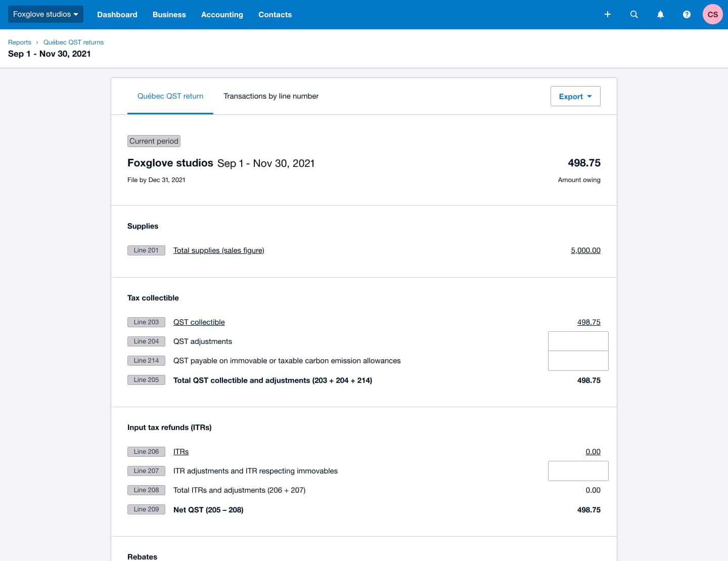Open search with the magnifier icon

(x=634, y=15)
